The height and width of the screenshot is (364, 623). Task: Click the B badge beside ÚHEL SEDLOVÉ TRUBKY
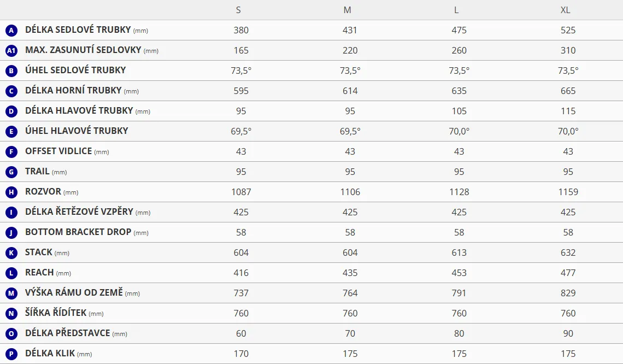[11, 71]
